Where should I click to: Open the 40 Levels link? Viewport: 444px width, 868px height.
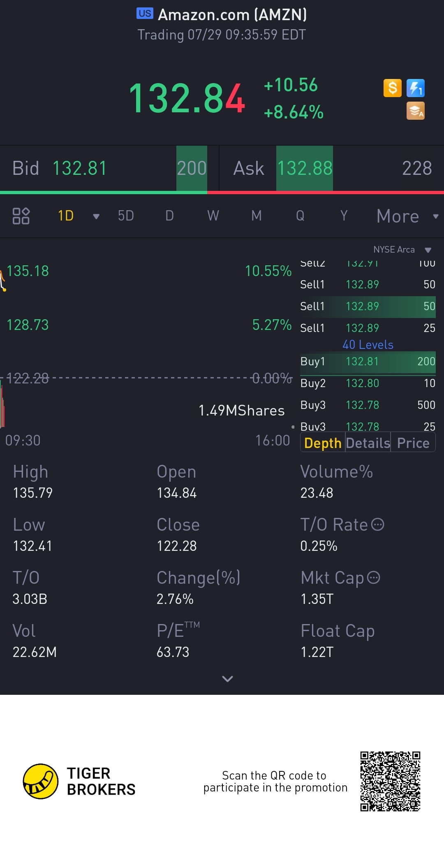[x=368, y=345]
